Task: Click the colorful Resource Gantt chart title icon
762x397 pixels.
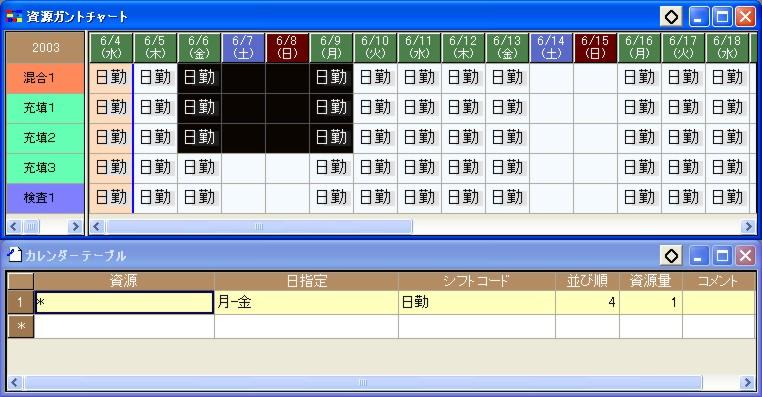Action: point(14,17)
